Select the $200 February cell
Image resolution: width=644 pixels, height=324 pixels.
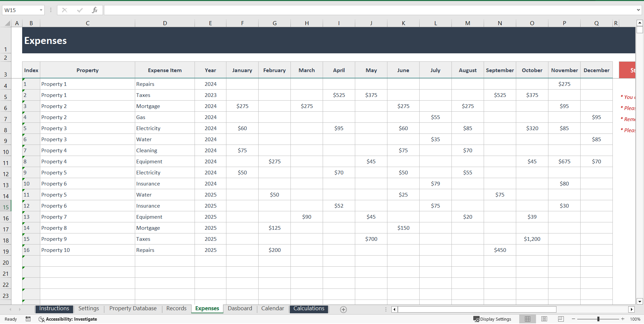[274, 250]
